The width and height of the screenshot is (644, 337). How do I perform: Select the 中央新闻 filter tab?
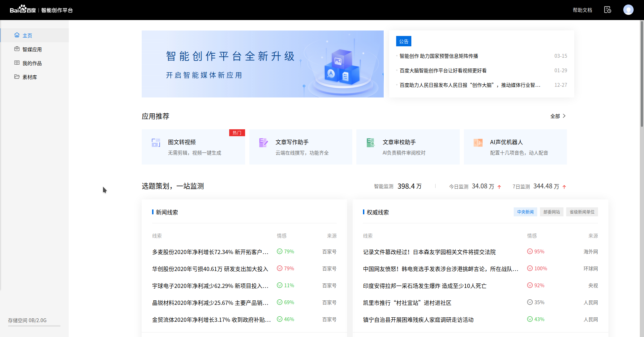pyautogui.click(x=525, y=212)
